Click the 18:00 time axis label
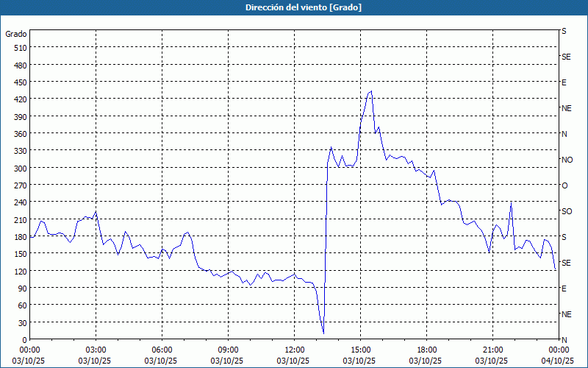Image resolution: width=588 pixels, height=368 pixels. [426, 350]
